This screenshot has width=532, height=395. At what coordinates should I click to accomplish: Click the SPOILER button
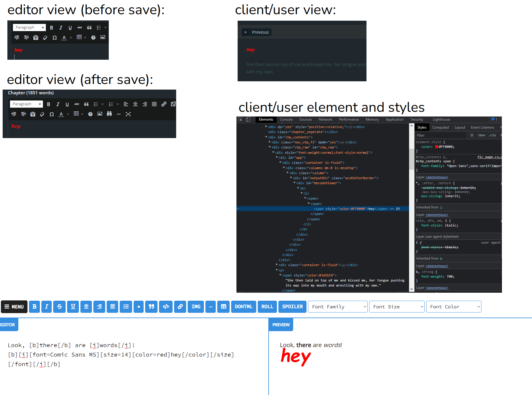tap(292, 307)
